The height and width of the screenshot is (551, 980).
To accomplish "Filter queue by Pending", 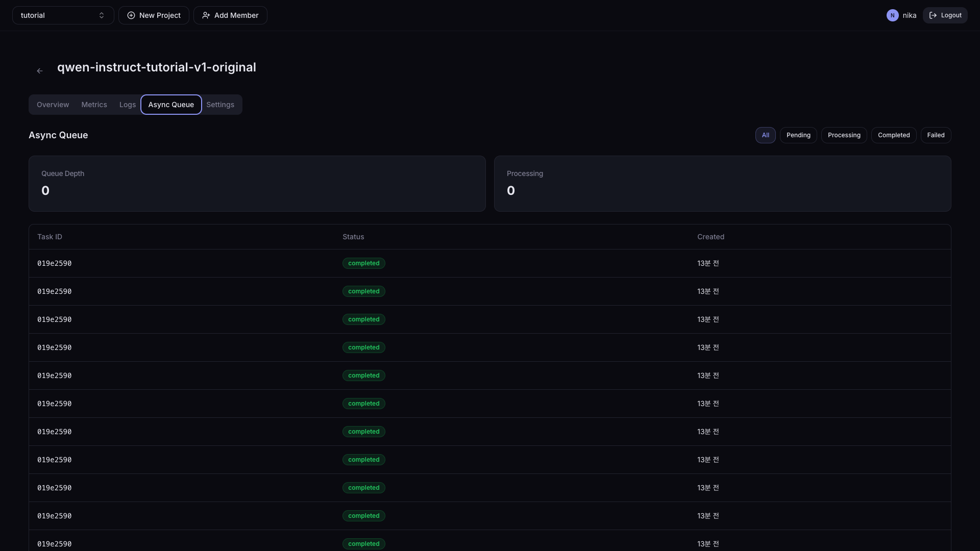I will (798, 135).
